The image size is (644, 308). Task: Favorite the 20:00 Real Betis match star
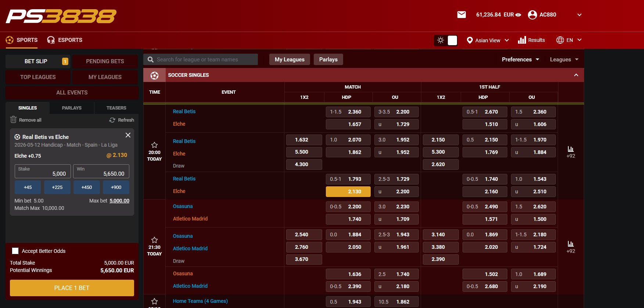pyautogui.click(x=155, y=145)
